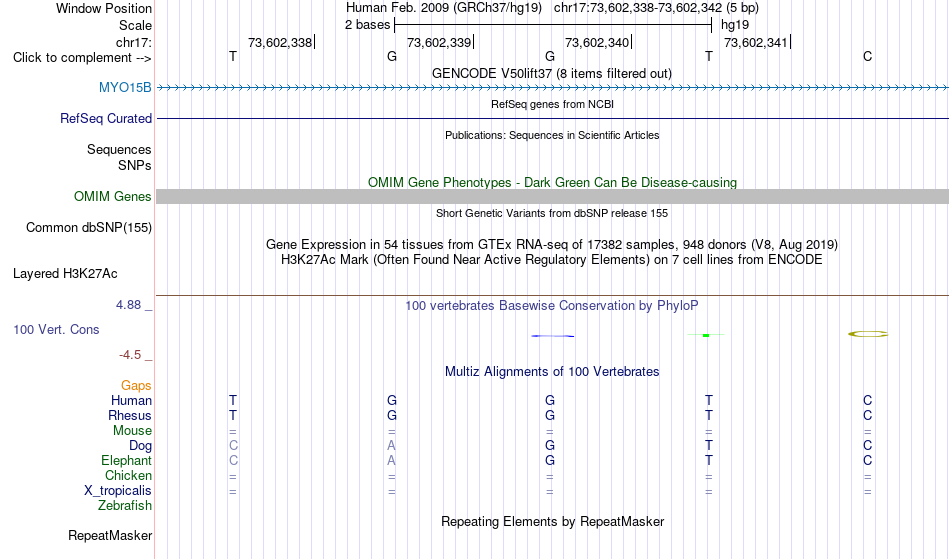Select the Elephant species label
Screen dimensions: 950x559
127,461
